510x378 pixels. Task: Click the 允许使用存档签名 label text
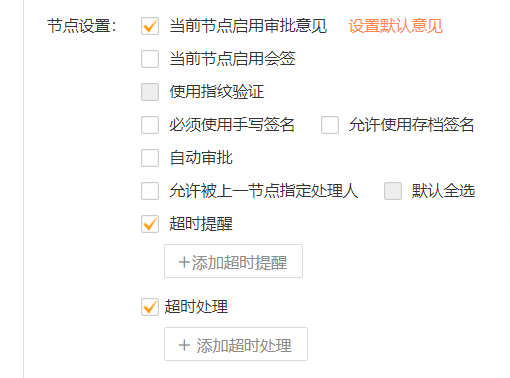click(411, 125)
